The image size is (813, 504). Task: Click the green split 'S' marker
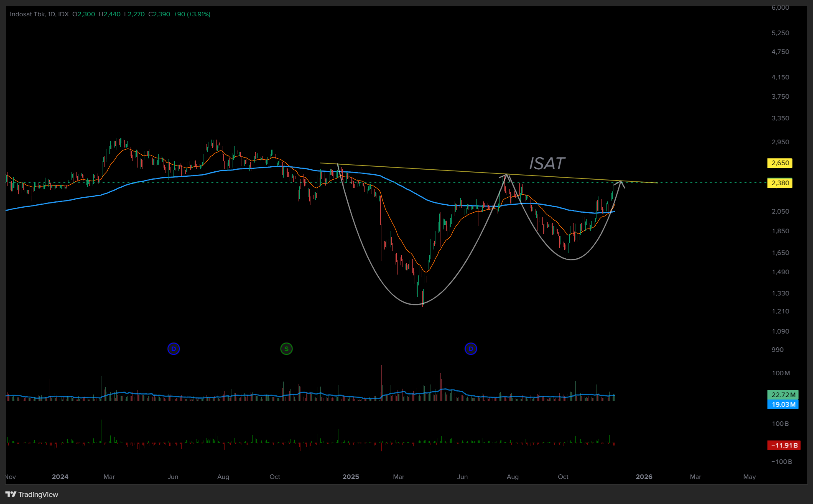pos(286,349)
